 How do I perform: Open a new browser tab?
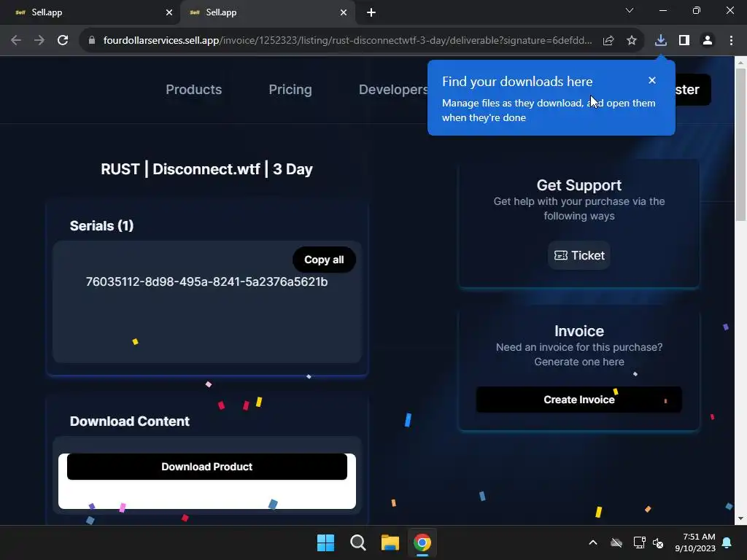click(x=371, y=12)
